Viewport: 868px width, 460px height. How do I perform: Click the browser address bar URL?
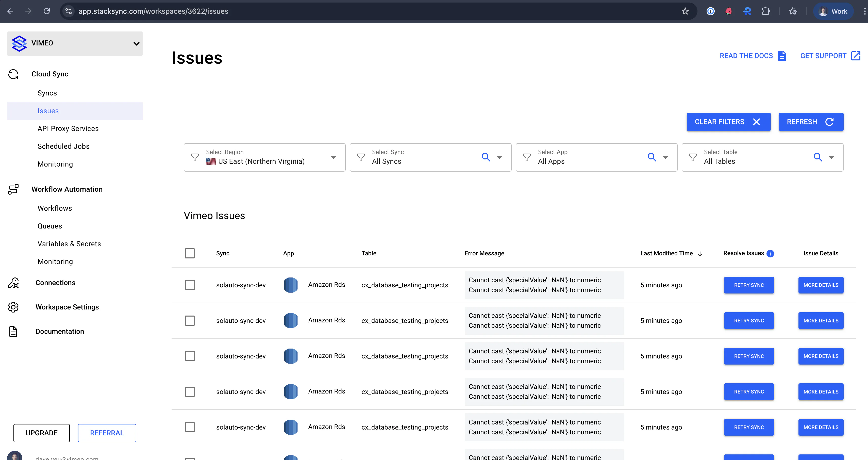coord(153,11)
